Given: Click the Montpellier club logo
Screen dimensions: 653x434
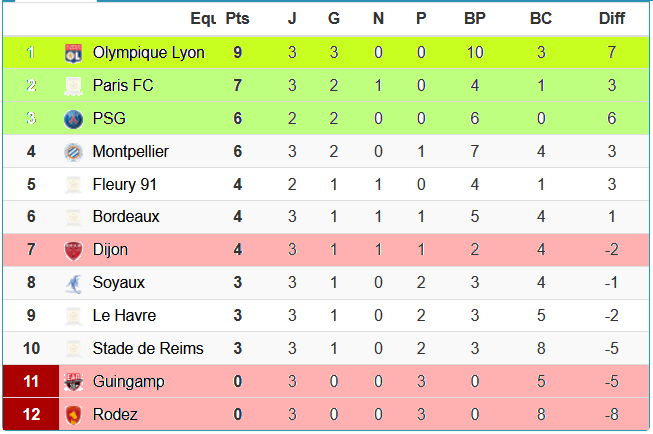Looking at the screenshot, I should [72, 152].
